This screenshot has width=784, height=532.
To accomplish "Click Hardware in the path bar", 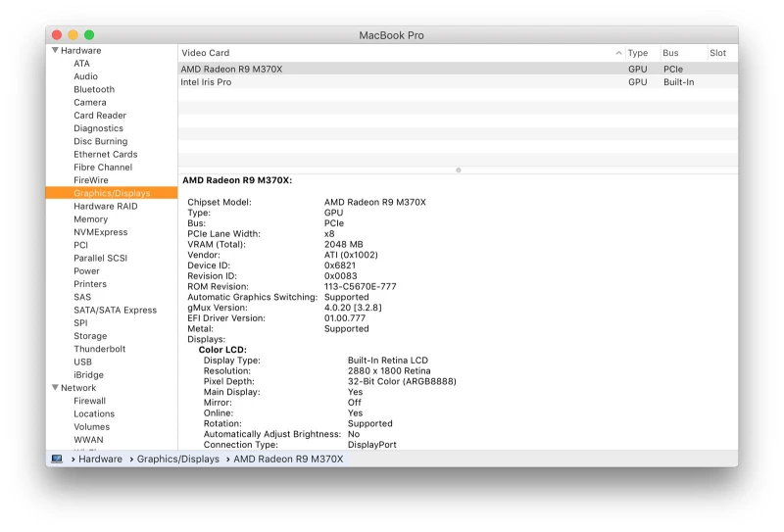I will (x=100, y=459).
